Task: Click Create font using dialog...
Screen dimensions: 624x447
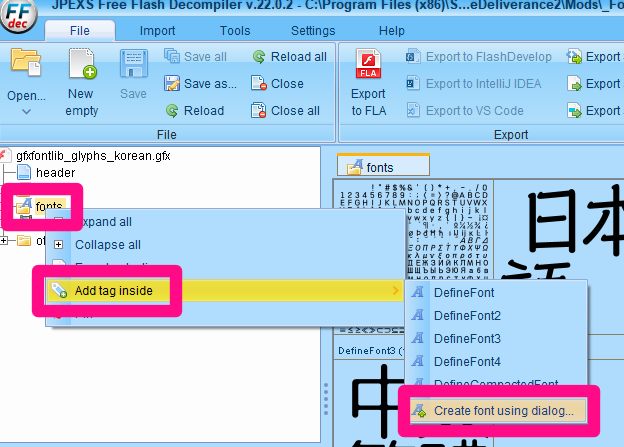Action: click(498, 410)
